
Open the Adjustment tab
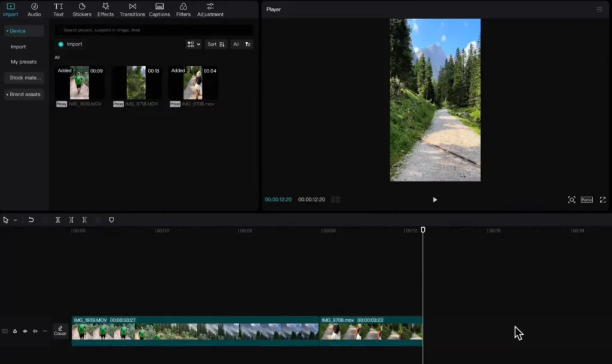[x=210, y=10]
